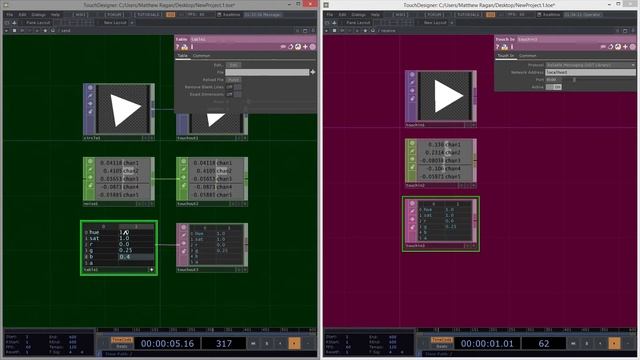Open Protocol dropdown in touchin3 parameters
The image size is (640, 360).
(590, 65)
